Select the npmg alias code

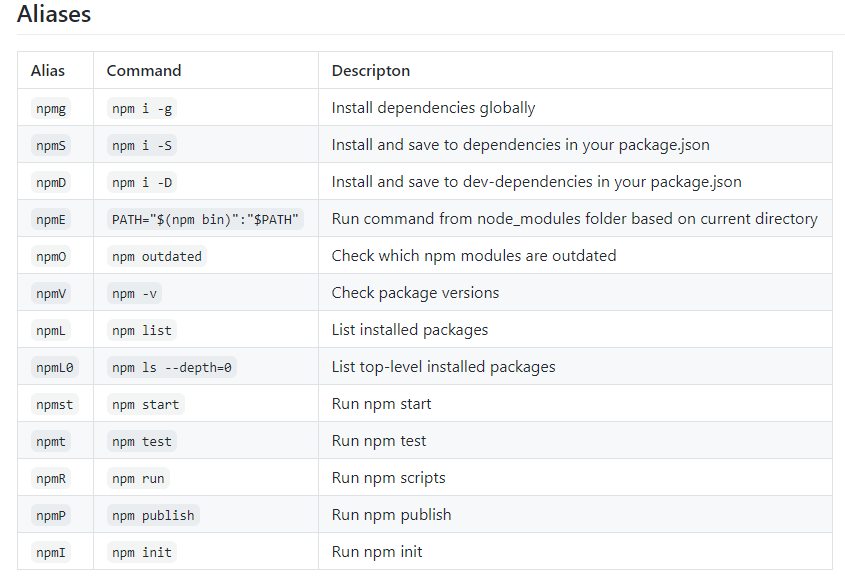(x=51, y=108)
